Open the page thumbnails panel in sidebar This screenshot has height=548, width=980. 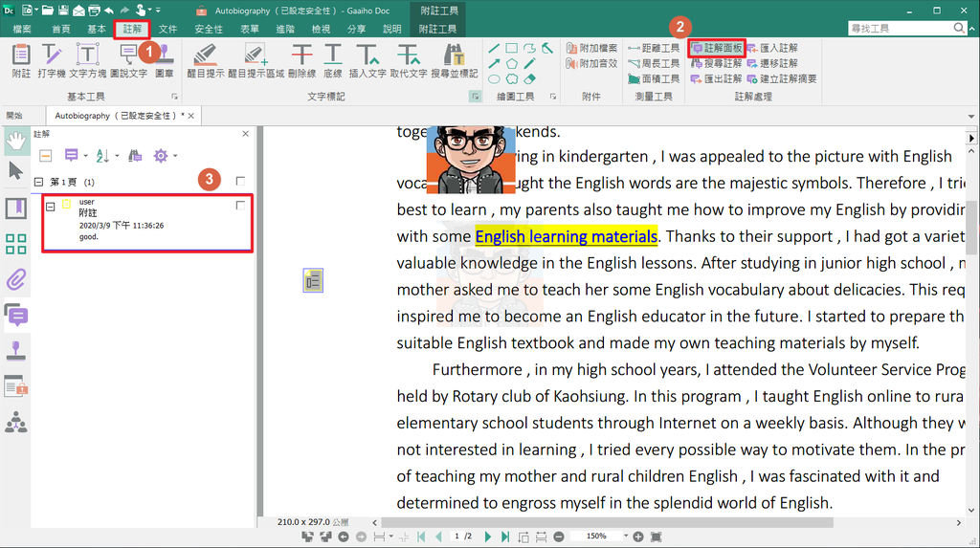[x=16, y=244]
